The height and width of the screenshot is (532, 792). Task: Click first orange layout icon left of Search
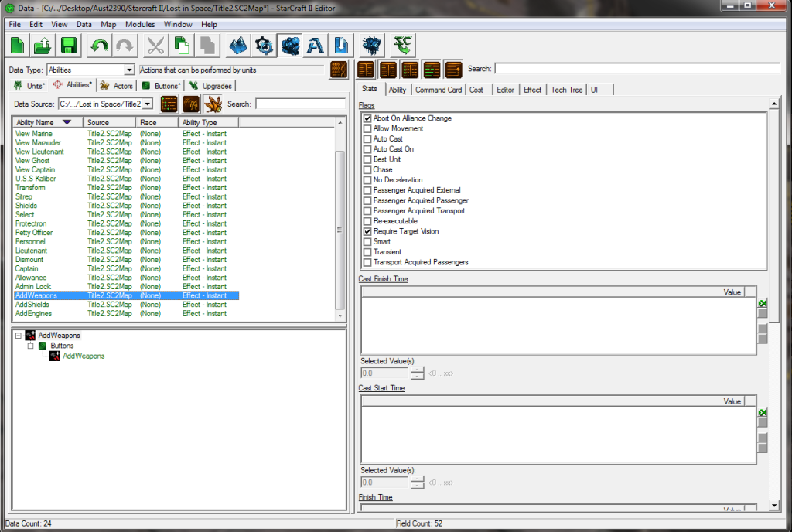366,70
